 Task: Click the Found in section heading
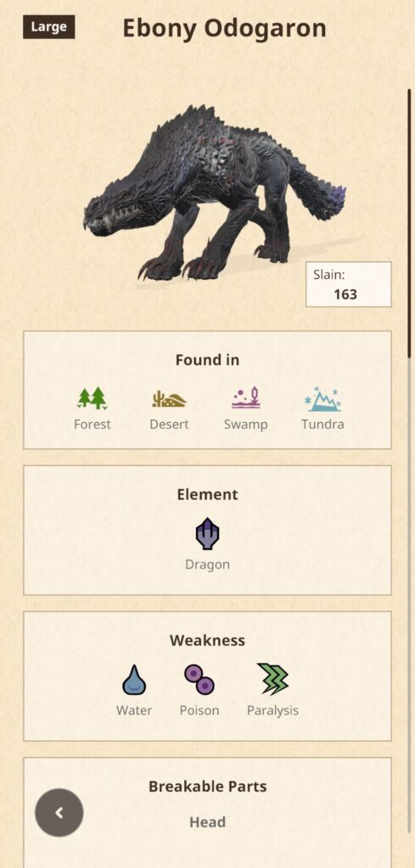click(207, 359)
